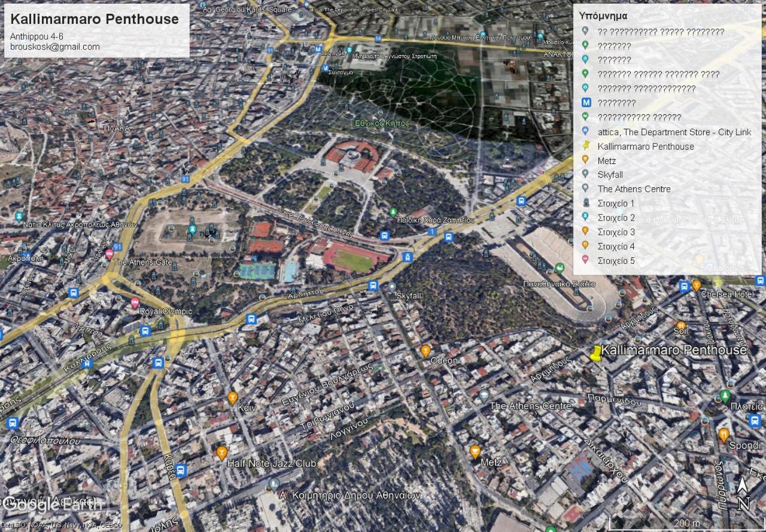Click the brouskosk@gmail.com email text
766x532 pixels.
point(55,47)
